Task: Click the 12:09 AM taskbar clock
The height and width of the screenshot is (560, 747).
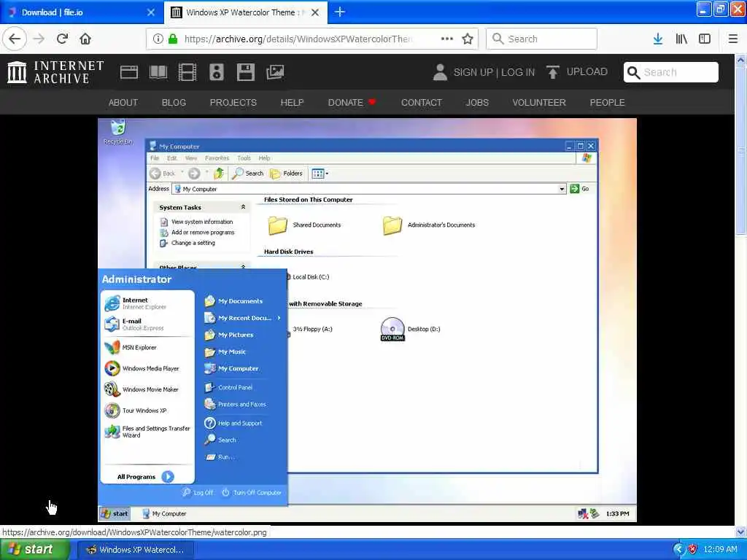Action: click(x=720, y=550)
